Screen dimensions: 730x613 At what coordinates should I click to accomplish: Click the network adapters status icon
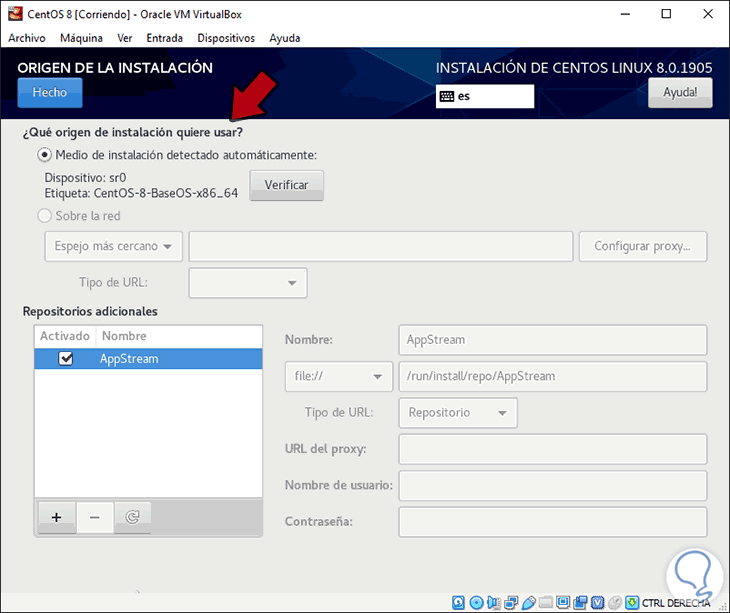pyautogui.click(x=511, y=603)
